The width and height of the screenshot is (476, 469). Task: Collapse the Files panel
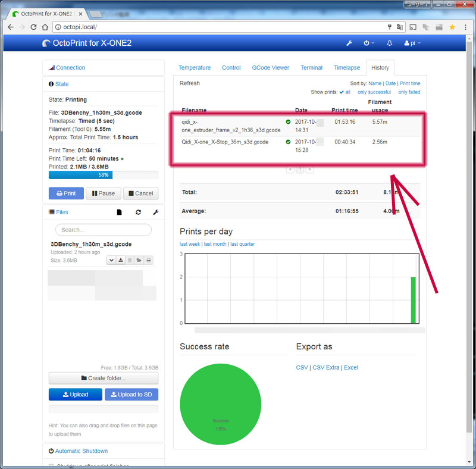point(62,212)
